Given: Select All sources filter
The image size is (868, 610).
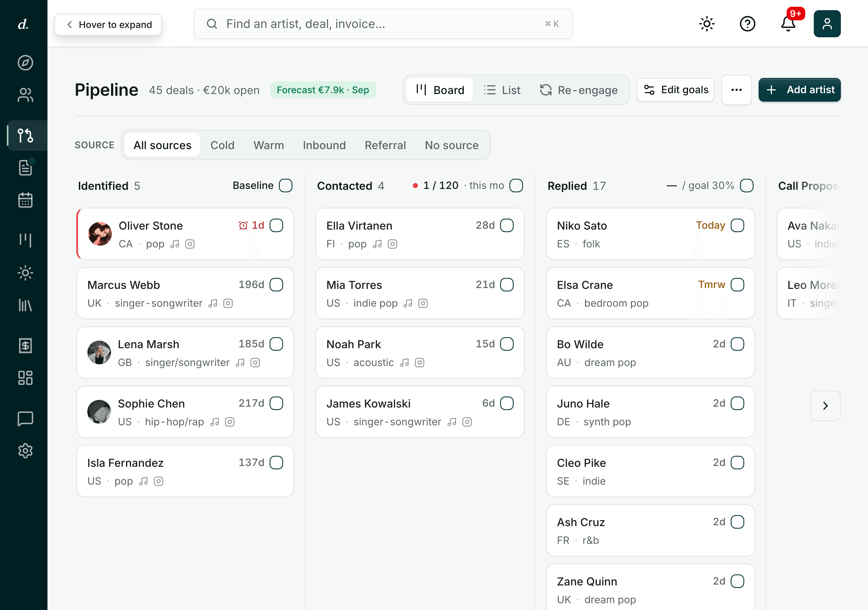Looking at the screenshot, I should 162,145.
